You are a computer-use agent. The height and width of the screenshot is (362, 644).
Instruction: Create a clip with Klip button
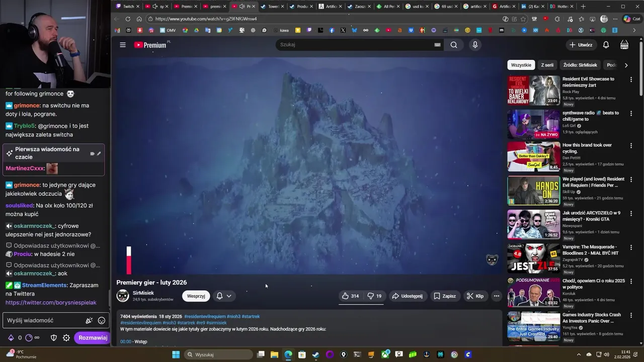(x=475, y=296)
